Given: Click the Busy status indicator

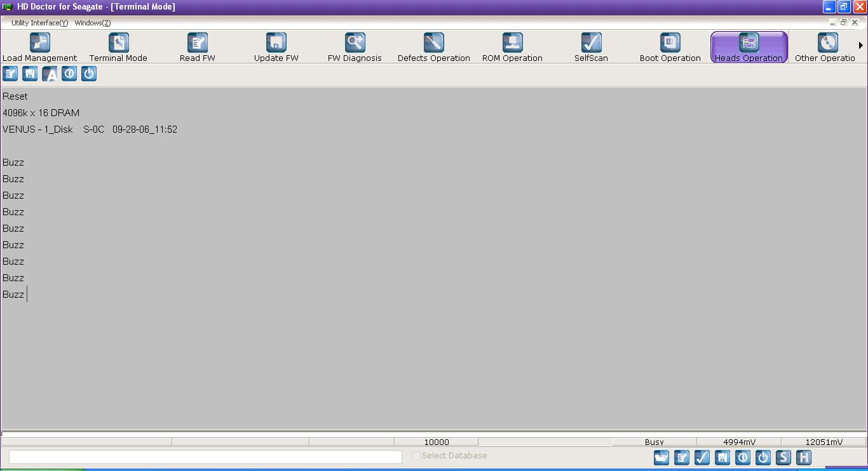Looking at the screenshot, I should point(654,442).
